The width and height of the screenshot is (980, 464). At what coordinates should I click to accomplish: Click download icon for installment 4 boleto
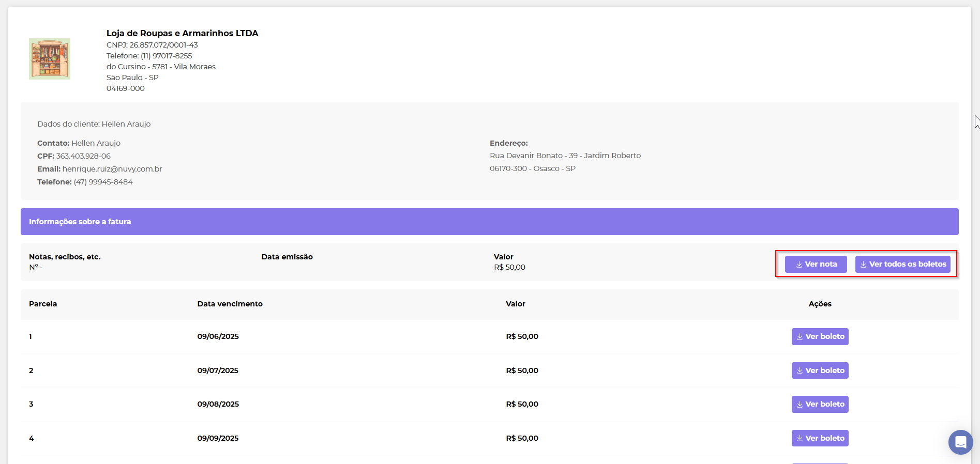point(800,439)
